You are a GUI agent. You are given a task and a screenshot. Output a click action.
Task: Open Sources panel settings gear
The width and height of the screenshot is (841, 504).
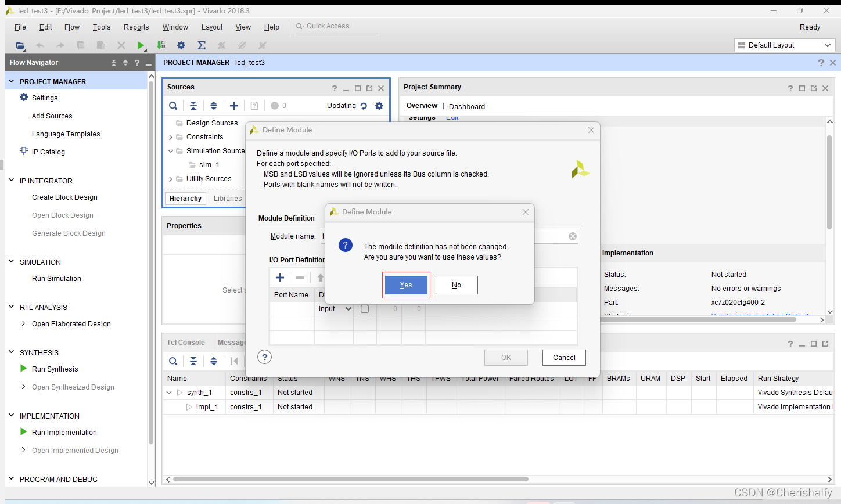(x=379, y=106)
